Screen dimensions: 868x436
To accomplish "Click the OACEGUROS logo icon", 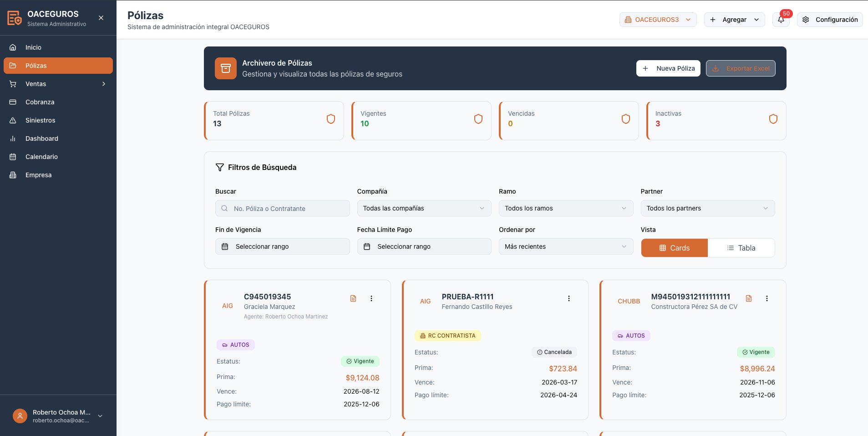I will pyautogui.click(x=15, y=18).
